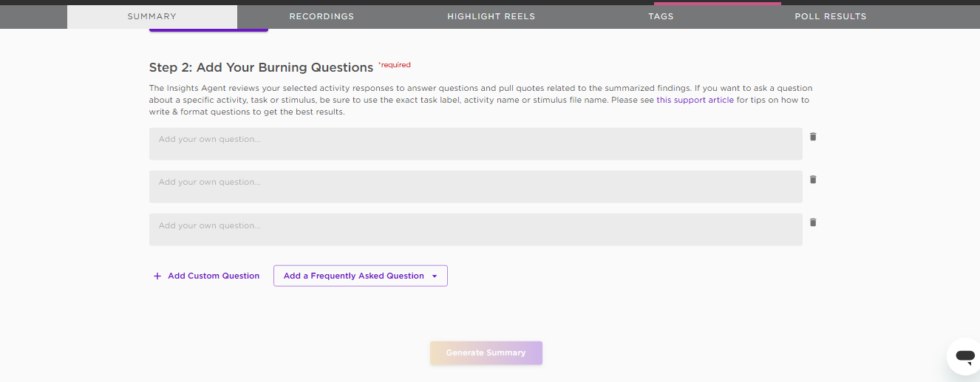Select the Summary tab
This screenshot has height=382, width=980.
152,16
